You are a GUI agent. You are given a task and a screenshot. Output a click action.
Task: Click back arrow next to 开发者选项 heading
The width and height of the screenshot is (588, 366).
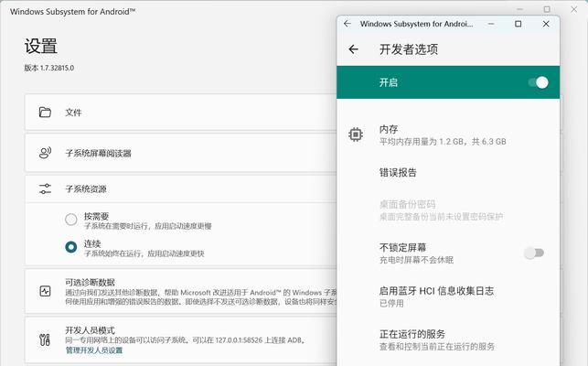(353, 49)
